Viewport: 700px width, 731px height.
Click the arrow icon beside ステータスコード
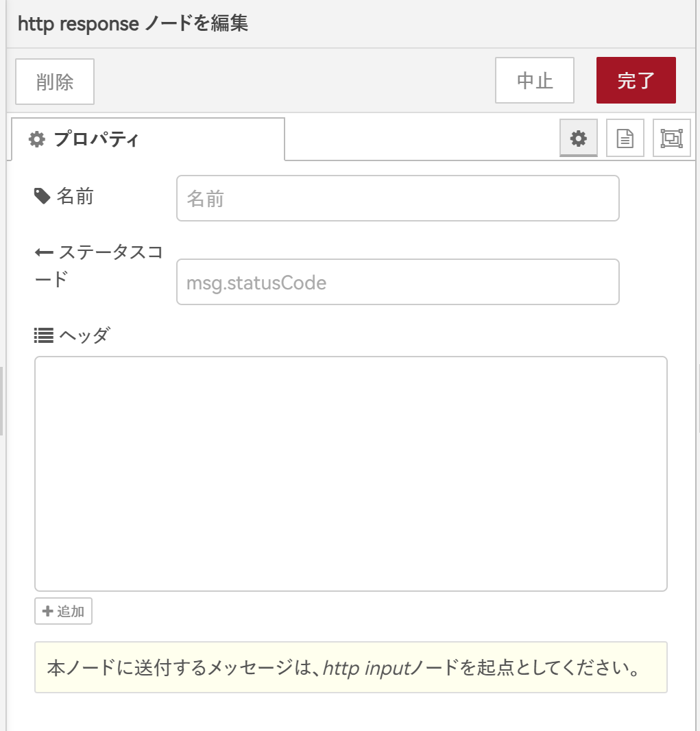[x=43, y=251]
